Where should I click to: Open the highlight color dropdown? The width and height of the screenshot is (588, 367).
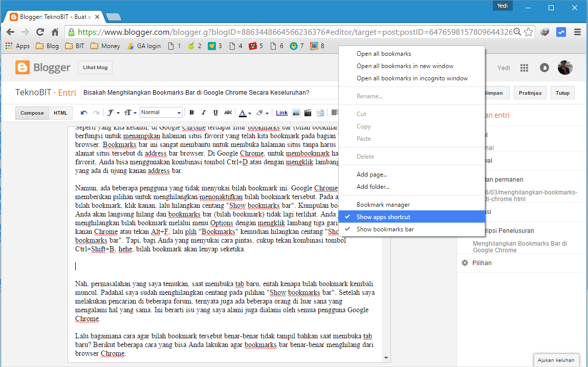click(262, 113)
